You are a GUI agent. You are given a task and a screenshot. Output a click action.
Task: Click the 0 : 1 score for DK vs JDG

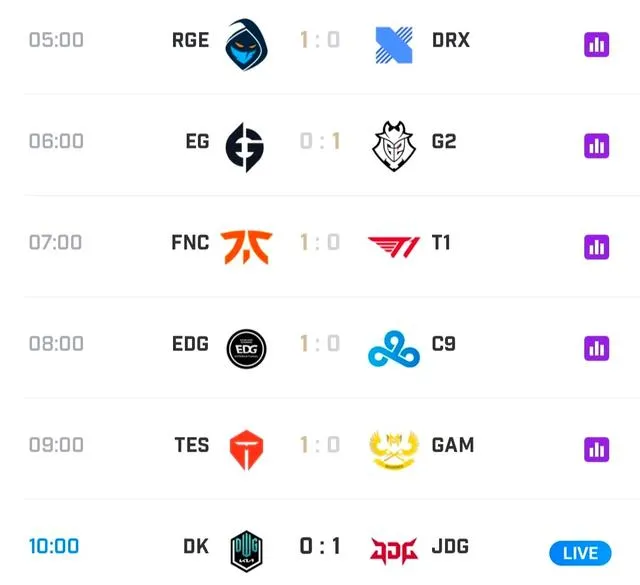click(320, 547)
